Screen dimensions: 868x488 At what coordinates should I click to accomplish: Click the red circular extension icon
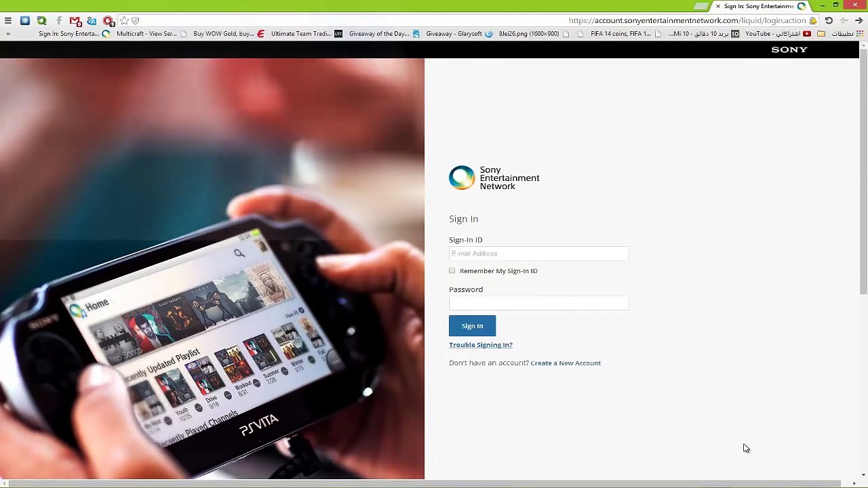(108, 20)
